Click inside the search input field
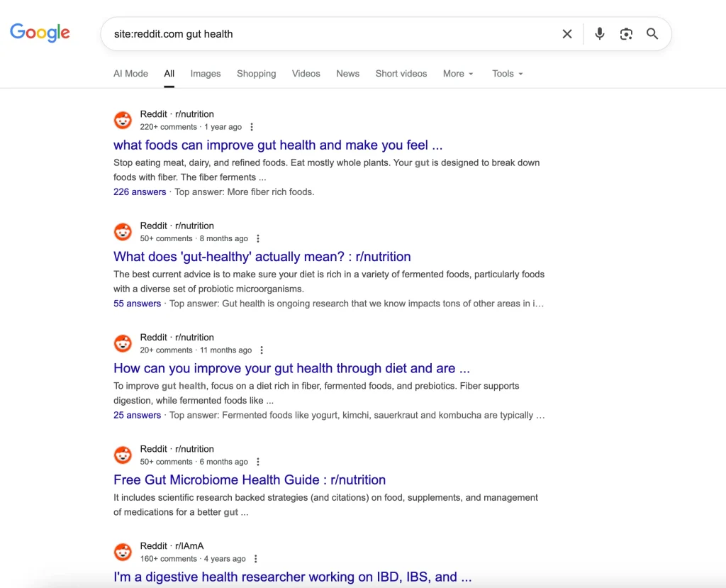The height and width of the screenshot is (588, 726). [326, 34]
